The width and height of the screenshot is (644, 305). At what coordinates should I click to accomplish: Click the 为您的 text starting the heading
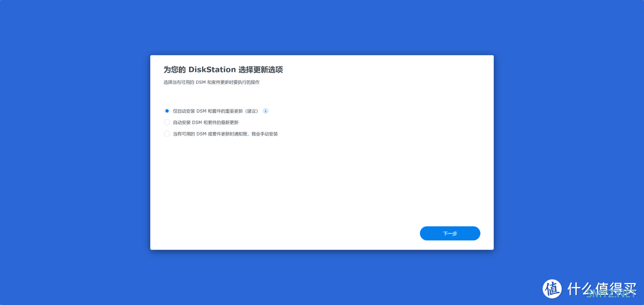click(x=175, y=70)
